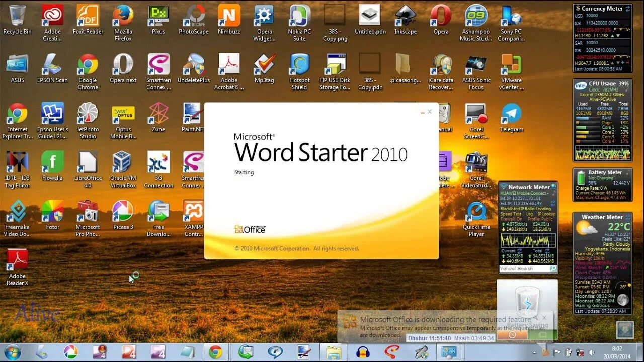The image size is (644, 362).
Task: Click Log link in Network Meter
Action: click(x=529, y=214)
